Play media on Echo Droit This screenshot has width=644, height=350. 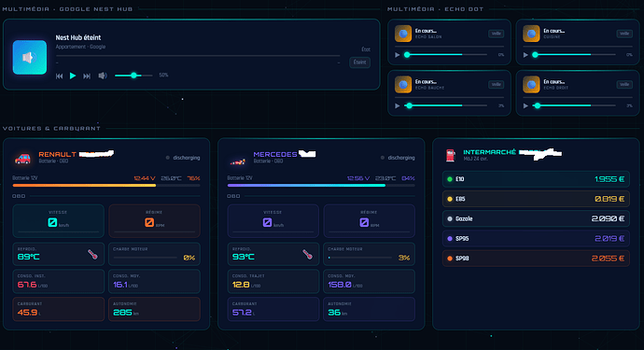525,105
